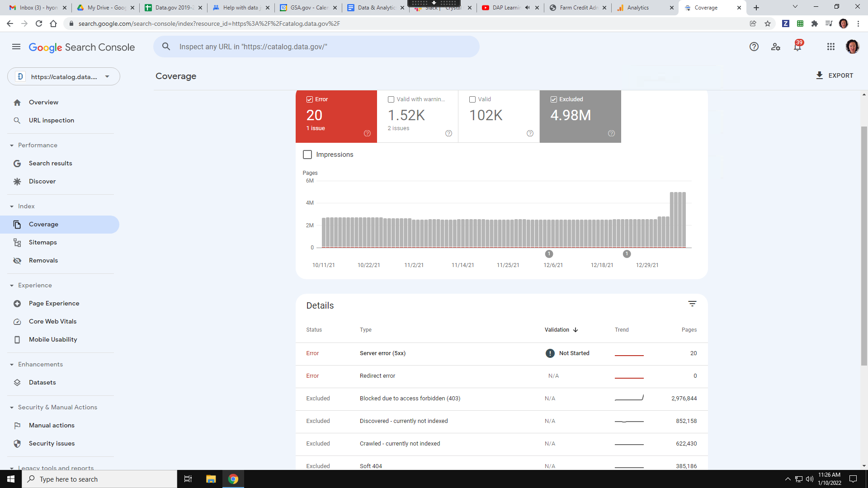Click the page vertical scrollbar
Image resolution: width=868 pixels, height=488 pixels.
864,246
